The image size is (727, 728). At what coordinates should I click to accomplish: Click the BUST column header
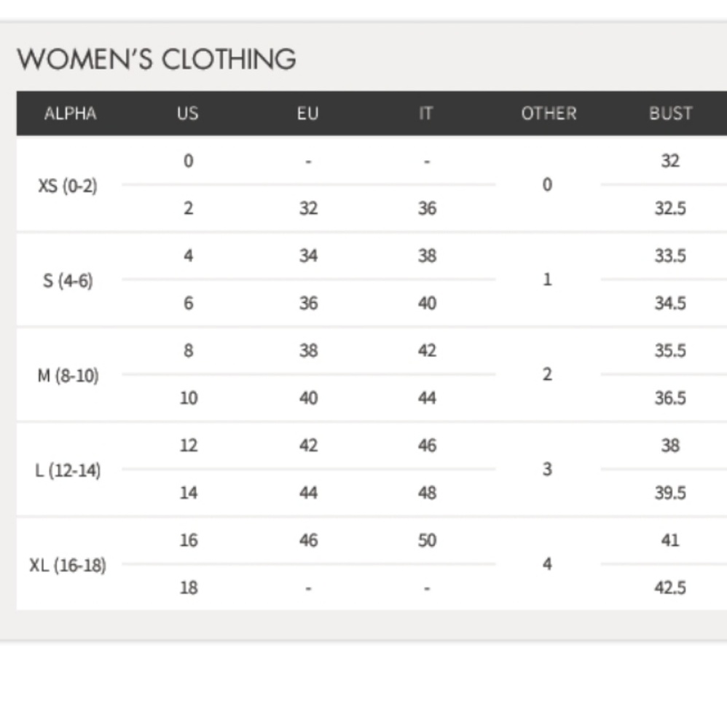670,114
